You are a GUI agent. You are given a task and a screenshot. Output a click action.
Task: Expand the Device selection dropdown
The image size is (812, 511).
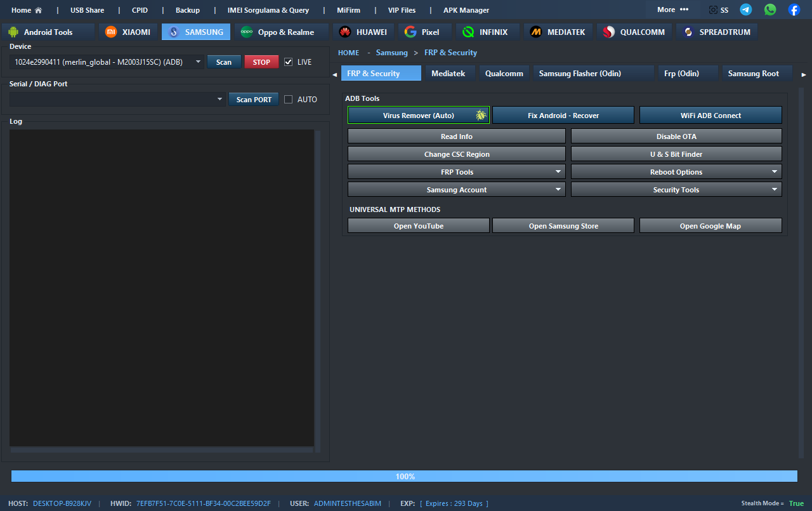coord(198,62)
